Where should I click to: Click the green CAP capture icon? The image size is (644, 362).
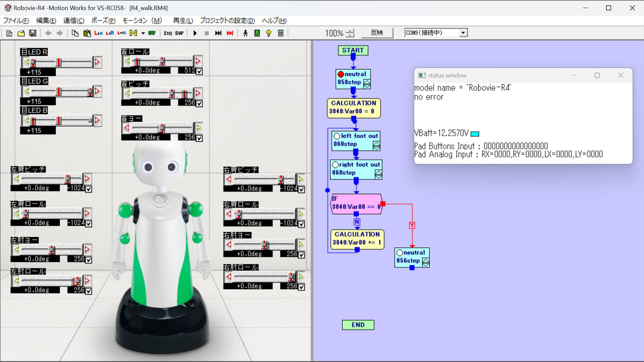(x=152, y=33)
